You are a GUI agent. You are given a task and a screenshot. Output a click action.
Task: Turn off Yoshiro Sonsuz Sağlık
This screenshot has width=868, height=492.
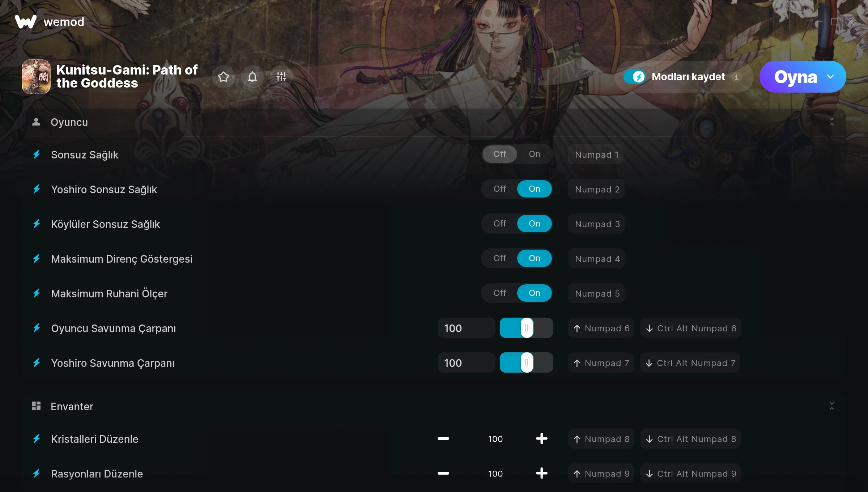(500, 189)
